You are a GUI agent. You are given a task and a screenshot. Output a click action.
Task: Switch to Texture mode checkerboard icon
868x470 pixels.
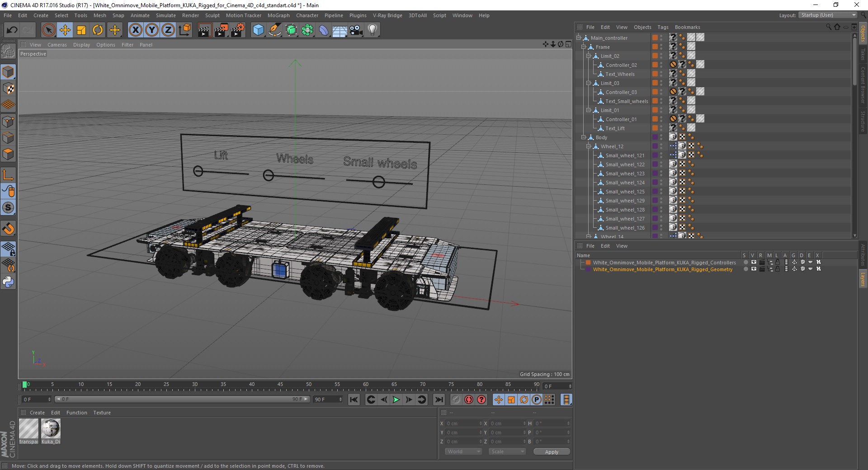pos(8,89)
